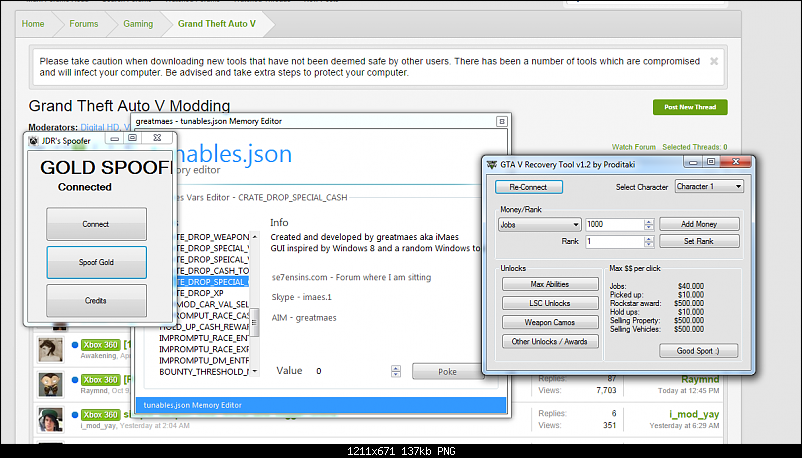Image resolution: width=802 pixels, height=458 pixels.
Task: Click Post New Thread button
Action: pos(690,107)
